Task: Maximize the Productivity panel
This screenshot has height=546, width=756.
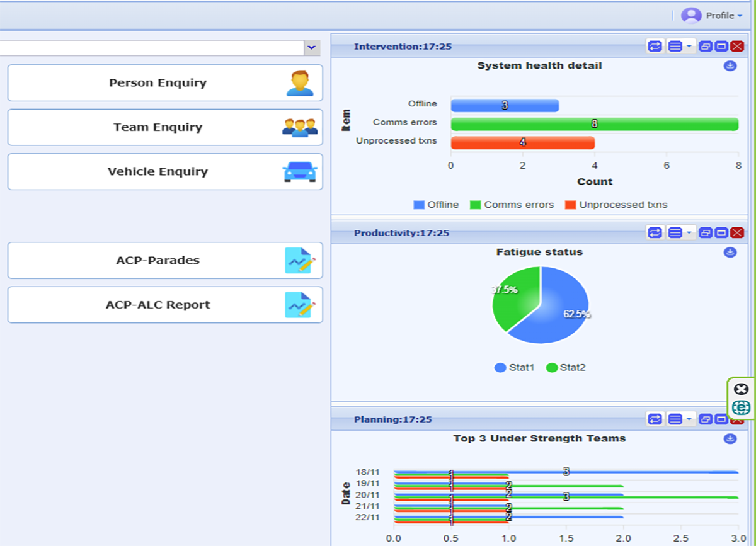Action: pos(721,233)
